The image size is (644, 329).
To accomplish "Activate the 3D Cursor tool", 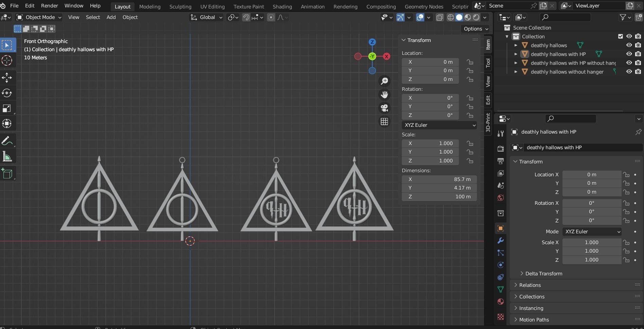I will click(7, 61).
